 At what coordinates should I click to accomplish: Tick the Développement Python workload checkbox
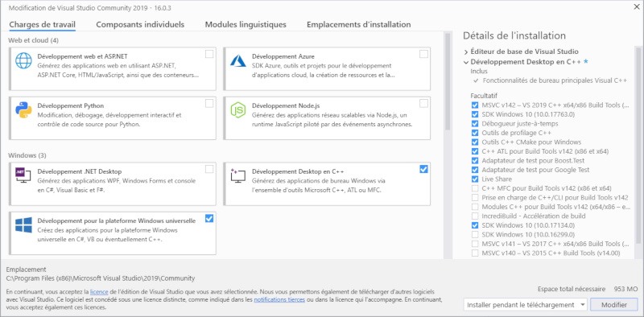[x=209, y=103]
